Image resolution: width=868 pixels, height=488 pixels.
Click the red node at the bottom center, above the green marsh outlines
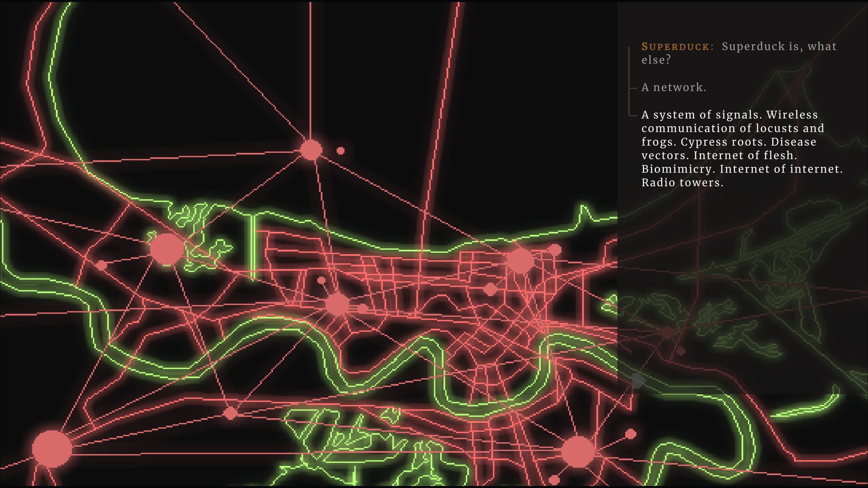(231, 413)
